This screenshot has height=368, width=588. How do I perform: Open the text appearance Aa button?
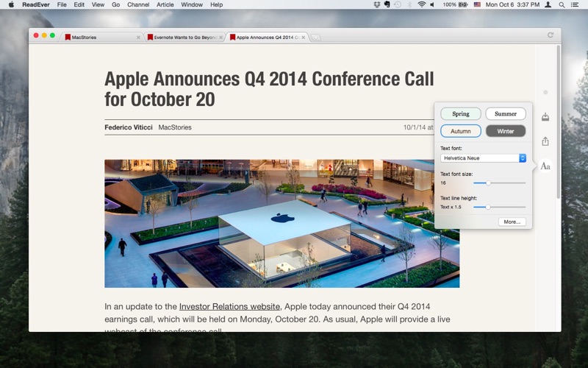tap(545, 166)
